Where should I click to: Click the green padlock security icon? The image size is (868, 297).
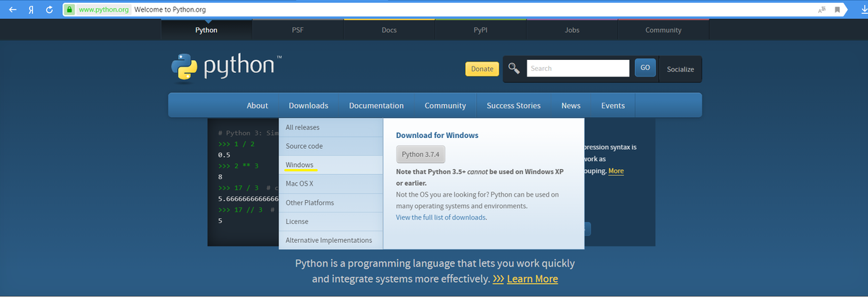pos(69,10)
